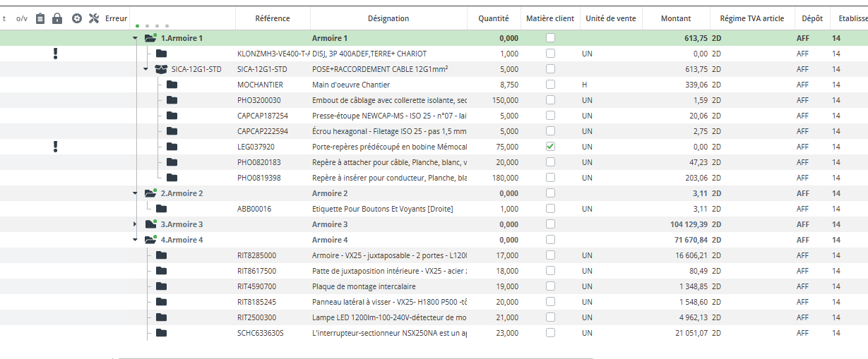Click the box icon next to SICA-12G1-STD

point(161,69)
